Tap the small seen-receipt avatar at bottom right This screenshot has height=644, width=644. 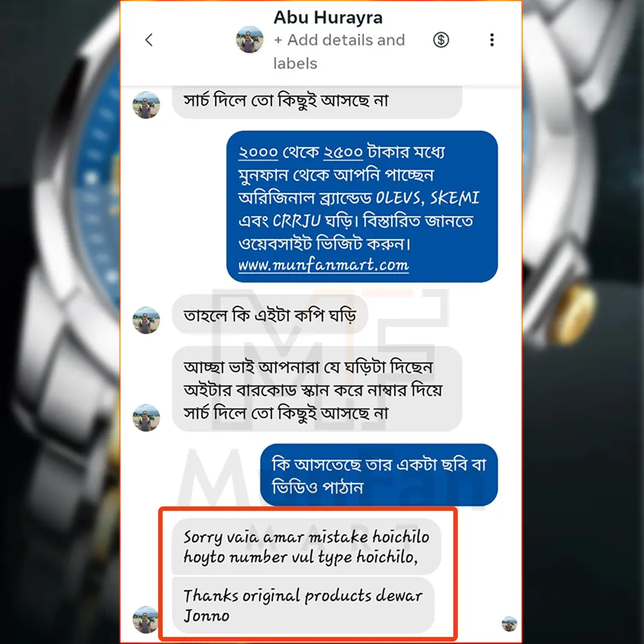coord(509,624)
